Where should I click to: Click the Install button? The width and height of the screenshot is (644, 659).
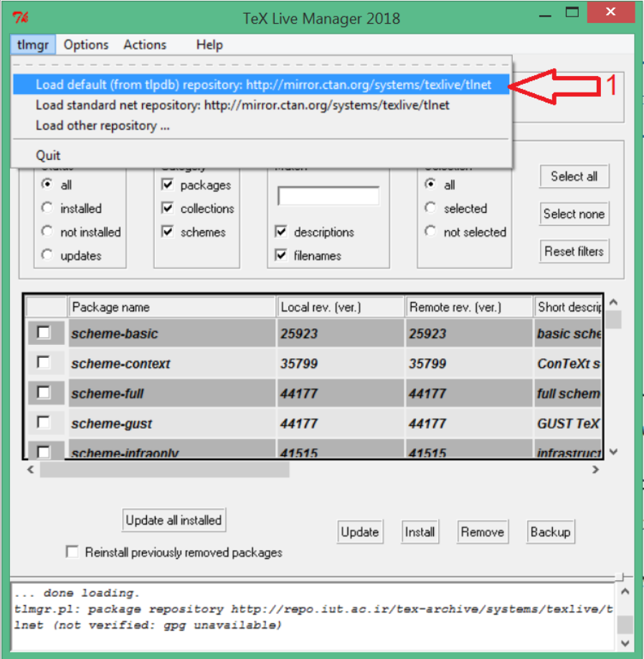point(420,532)
